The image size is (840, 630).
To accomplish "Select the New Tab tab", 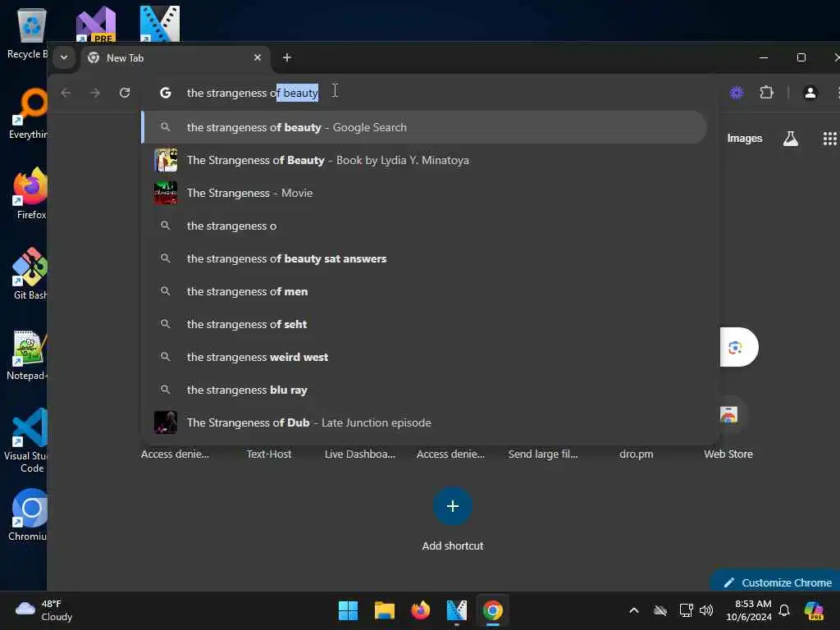I will tap(176, 58).
